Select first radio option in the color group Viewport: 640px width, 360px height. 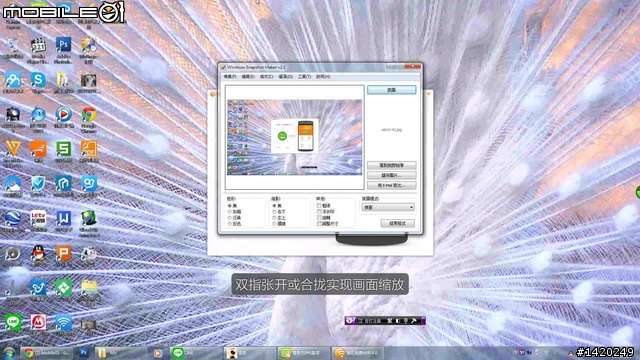[230, 206]
